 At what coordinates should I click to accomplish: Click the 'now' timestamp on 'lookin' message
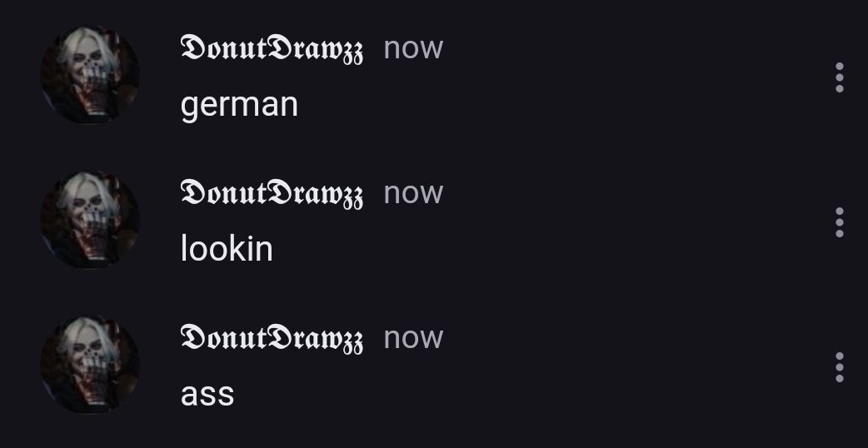(413, 194)
